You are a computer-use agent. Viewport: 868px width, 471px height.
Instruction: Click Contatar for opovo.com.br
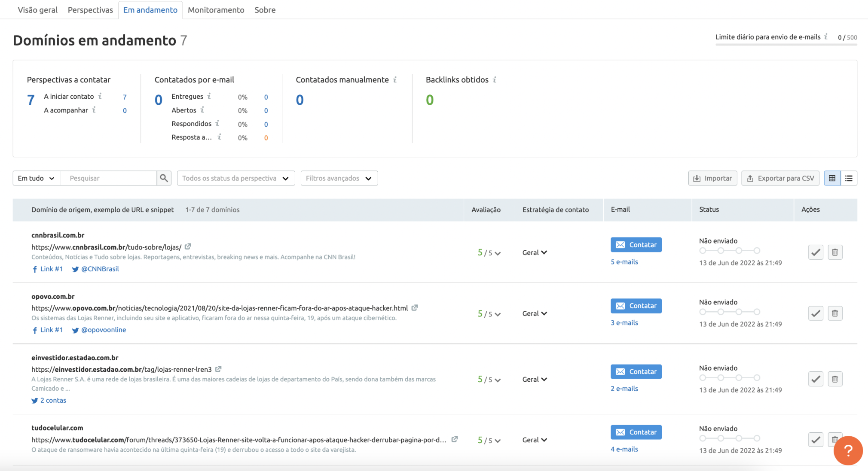[636, 306]
